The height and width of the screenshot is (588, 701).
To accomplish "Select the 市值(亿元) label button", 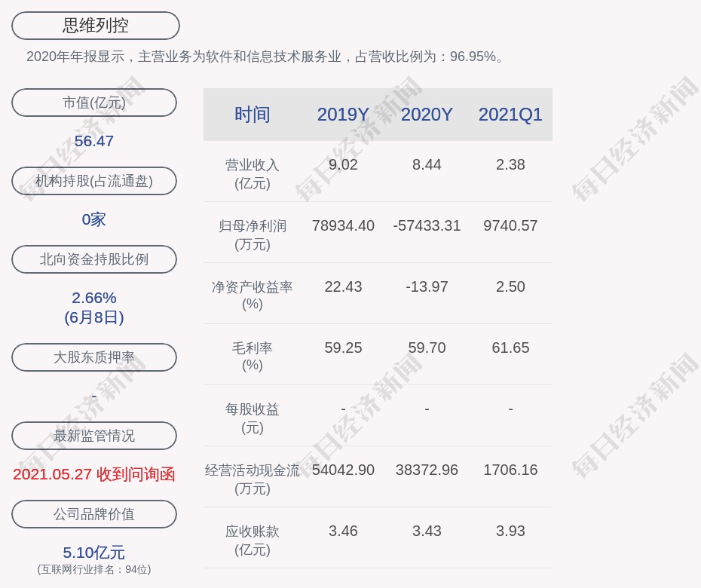I will pyautogui.click(x=94, y=103).
